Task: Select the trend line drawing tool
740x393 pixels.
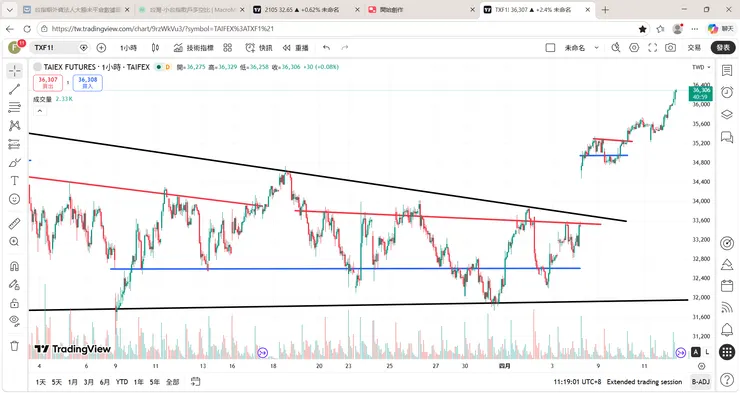Action: 15,89
